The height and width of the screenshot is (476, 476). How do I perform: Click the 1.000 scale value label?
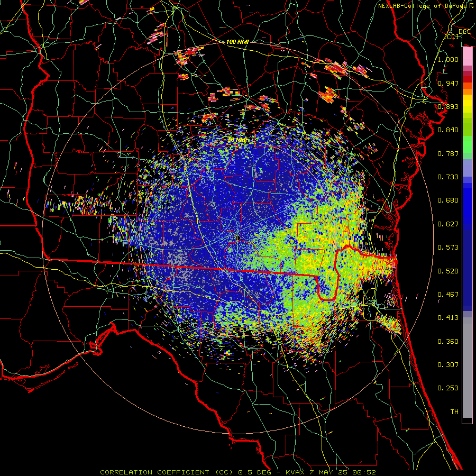[448, 59]
